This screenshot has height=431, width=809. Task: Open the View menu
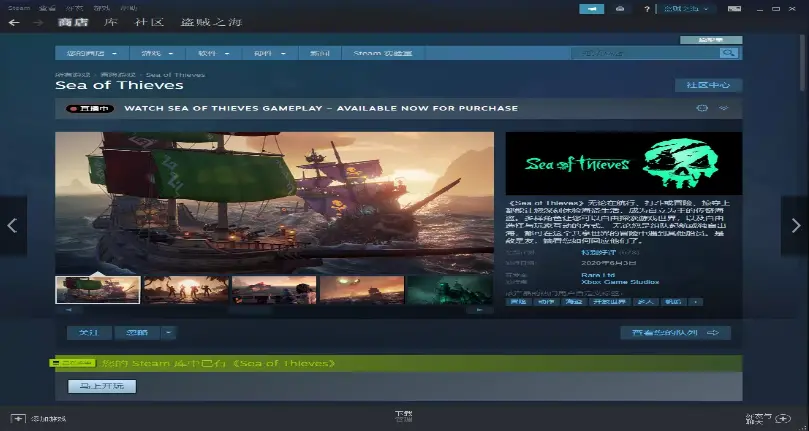(x=47, y=8)
